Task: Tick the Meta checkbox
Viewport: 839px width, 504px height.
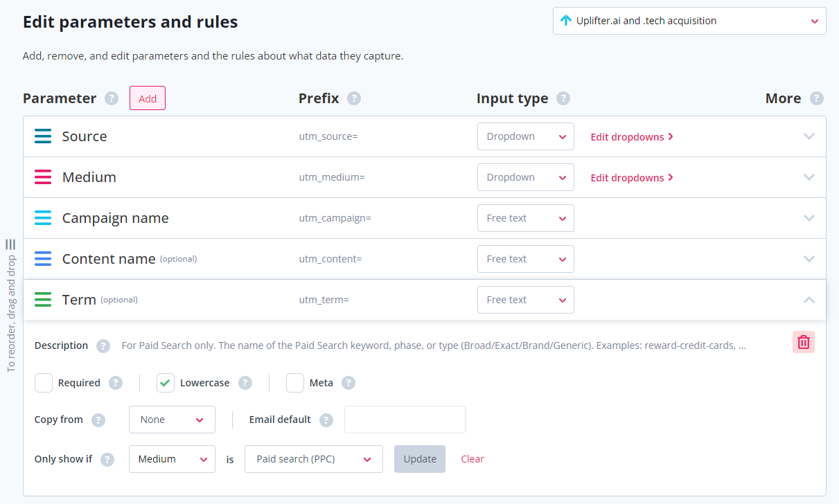Action: pos(295,383)
